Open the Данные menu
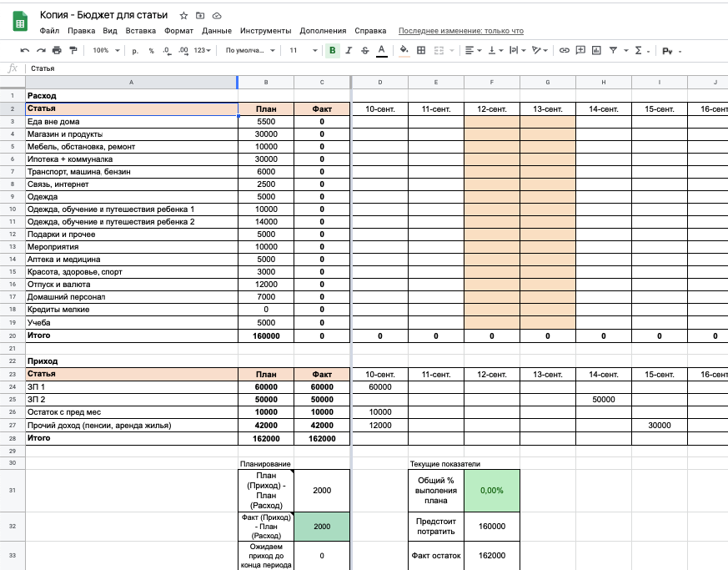Screen dimensions: 728x570 tap(217, 31)
